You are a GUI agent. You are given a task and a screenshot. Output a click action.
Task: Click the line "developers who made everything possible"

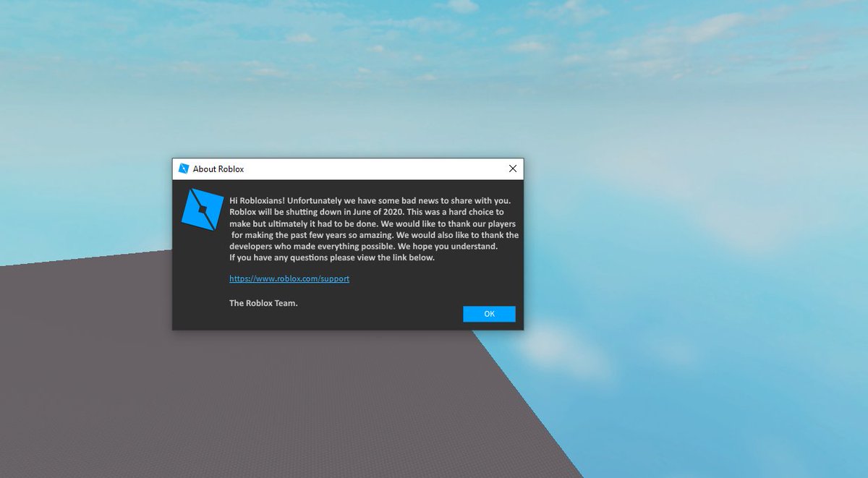tap(364, 246)
